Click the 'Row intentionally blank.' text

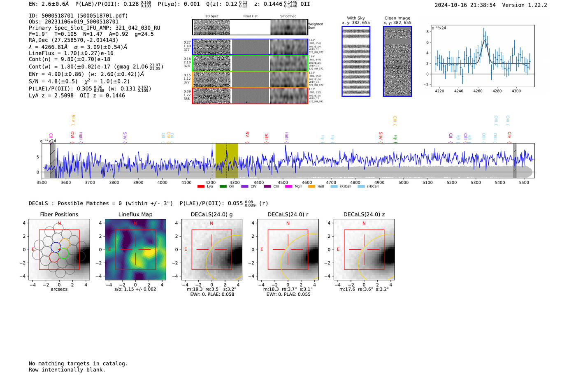point(67,370)
